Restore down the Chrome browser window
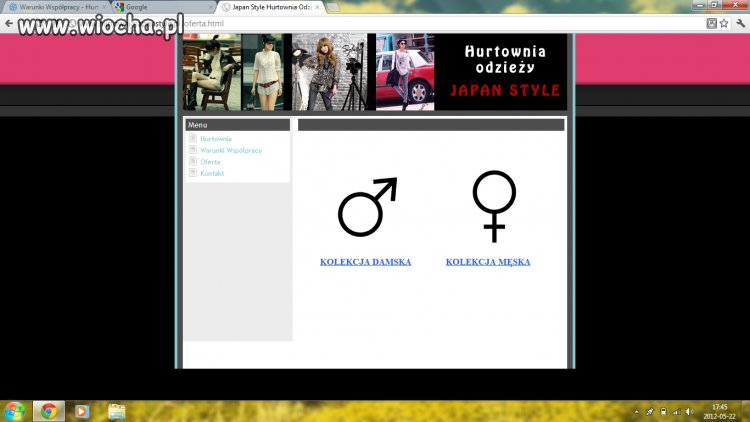 pyautogui.click(x=715, y=5)
